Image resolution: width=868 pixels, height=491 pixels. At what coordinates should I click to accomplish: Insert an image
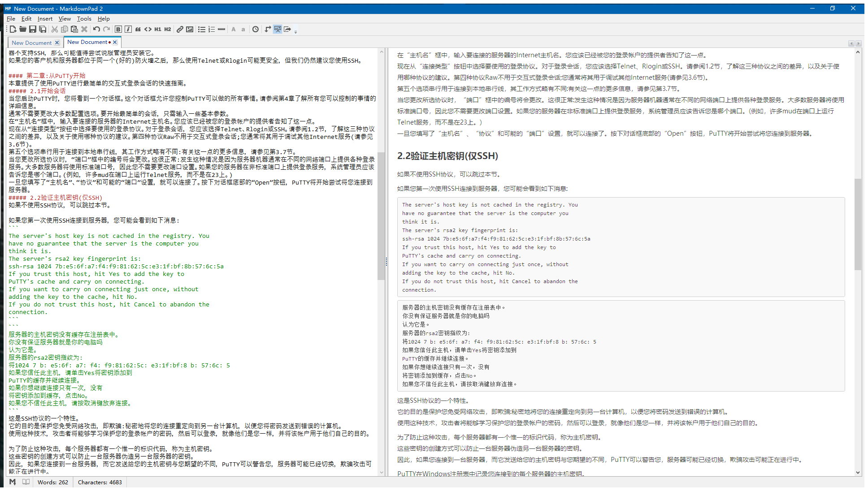(190, 29)
